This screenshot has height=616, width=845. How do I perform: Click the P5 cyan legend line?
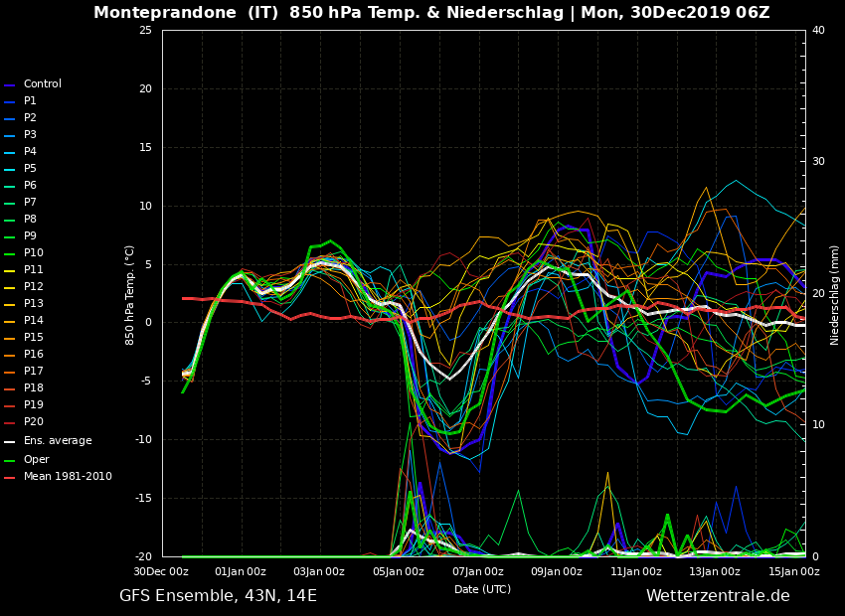10,169
